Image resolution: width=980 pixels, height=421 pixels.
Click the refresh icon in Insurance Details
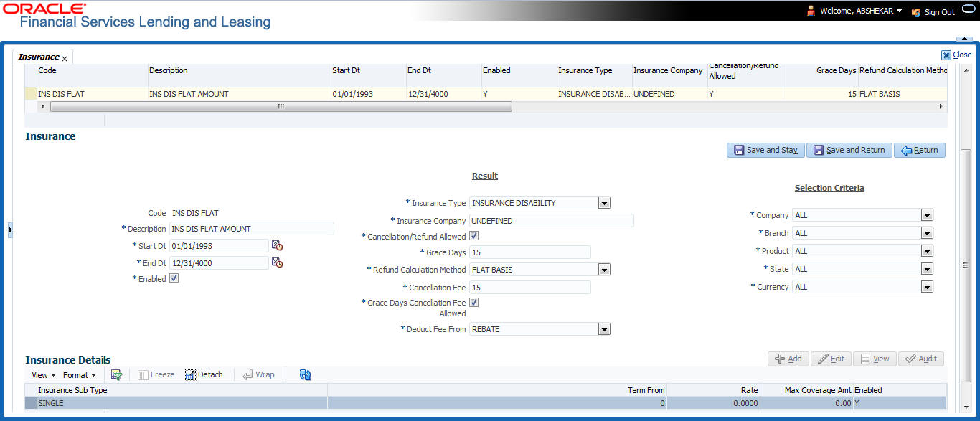(305, 374)
